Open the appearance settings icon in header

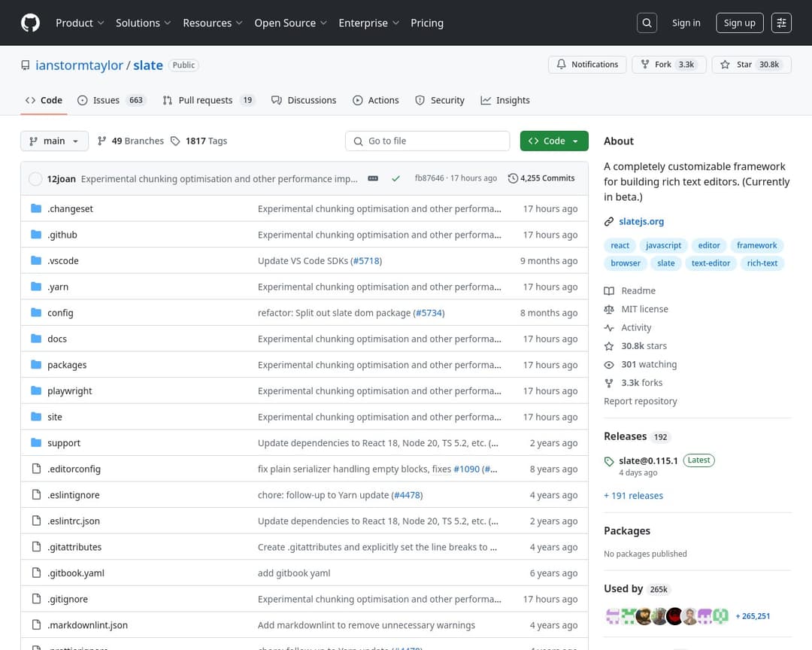(781, 23)
